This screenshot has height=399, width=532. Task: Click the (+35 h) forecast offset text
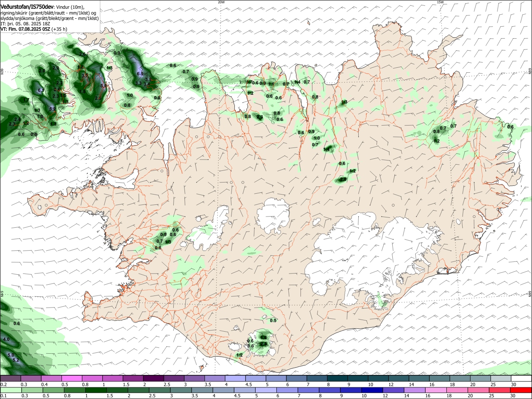59,29
